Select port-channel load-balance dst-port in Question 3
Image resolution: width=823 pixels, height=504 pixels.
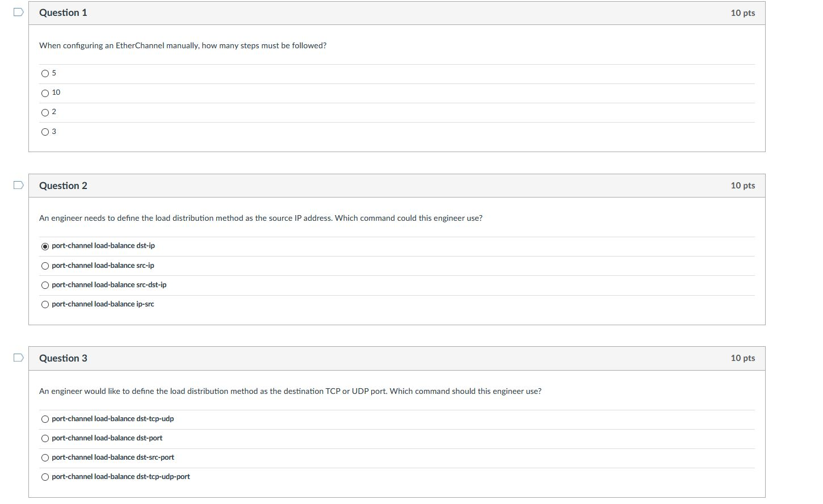[x=45, y=438]
